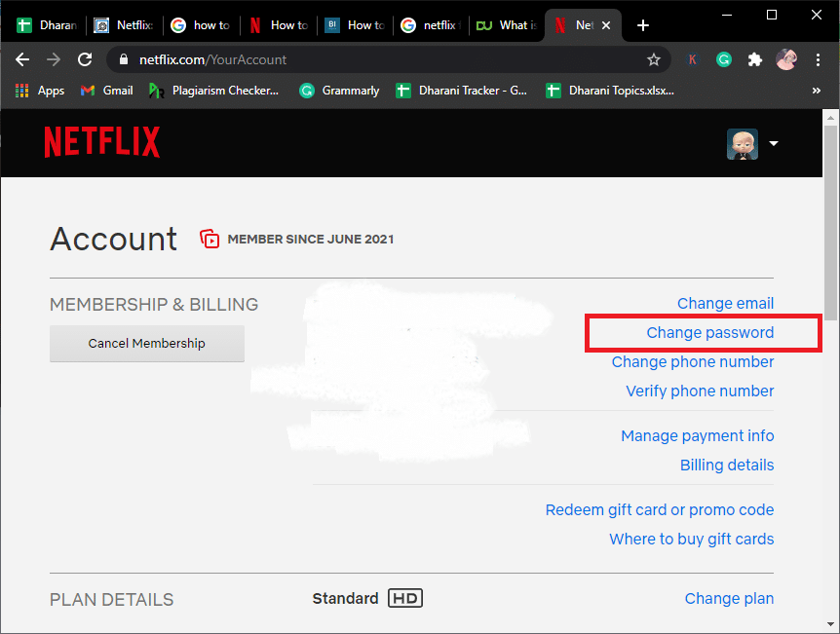Switch to the Dharan spreadsheet tab
Image resolution: width=840 pixels, height=634 pixels.
point(47,25)
